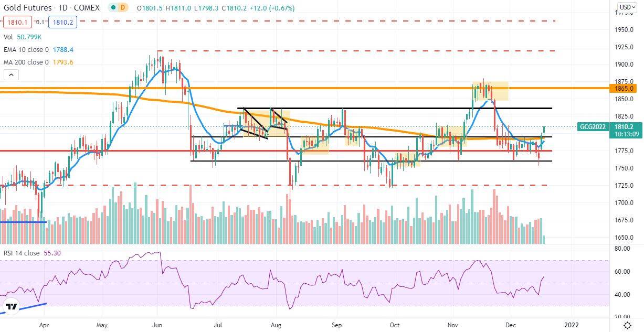
Task: Select the blue trendline on RSI pane
Action: [x=24, y=308]
